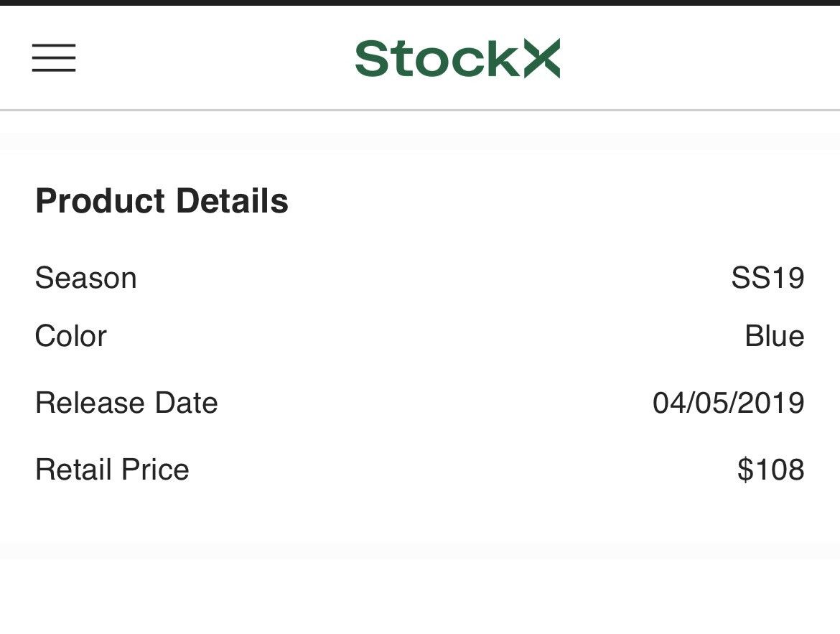840x634 pixels.
Task: Select the Product Details heading
Action: pos(162,201)
